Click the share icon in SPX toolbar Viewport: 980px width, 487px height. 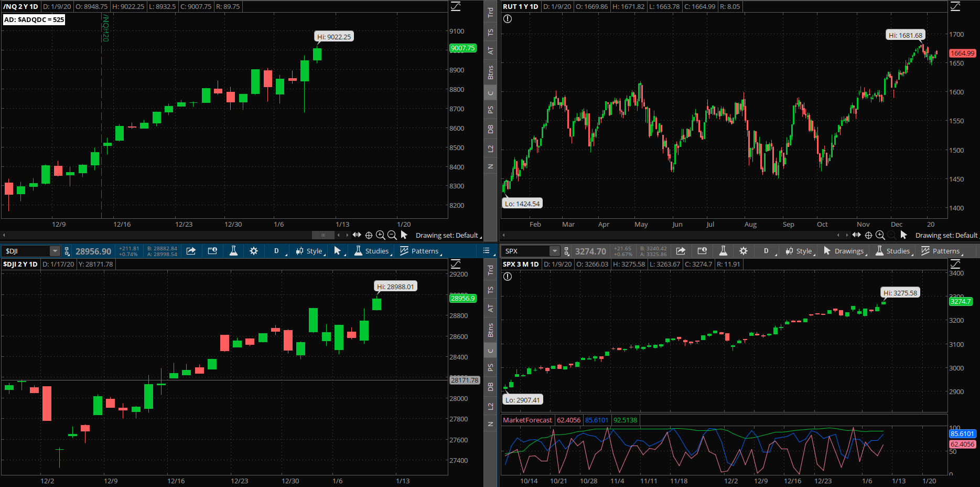coord(681,251)
